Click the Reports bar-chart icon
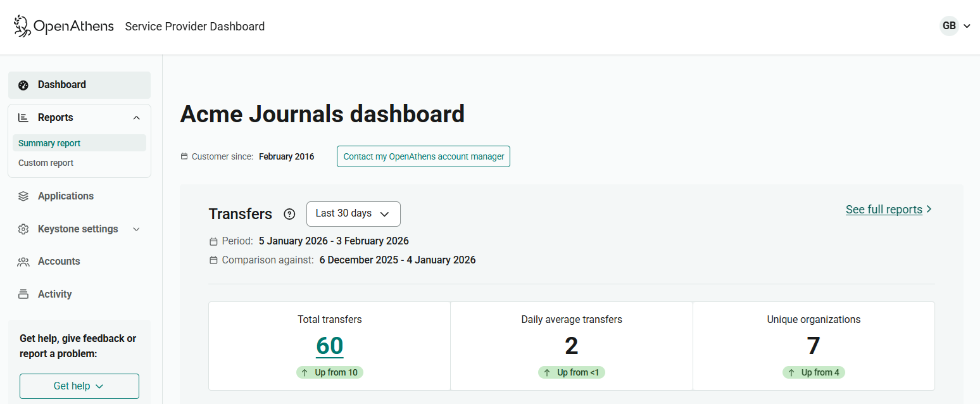 [23, 117]
